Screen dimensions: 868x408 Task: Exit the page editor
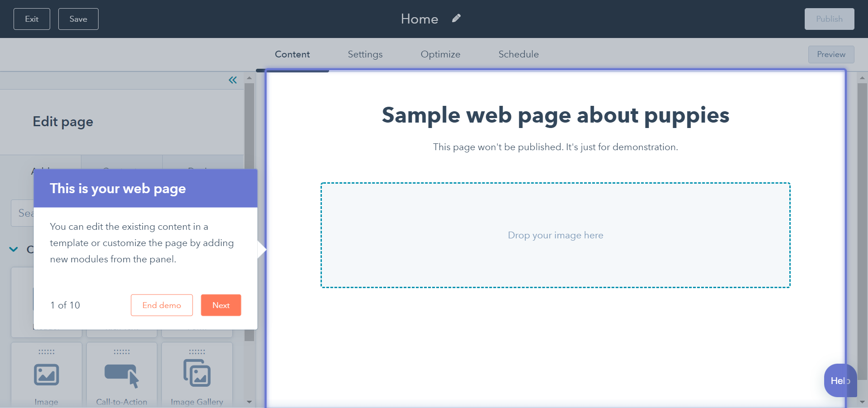click(x=31, y=19)
